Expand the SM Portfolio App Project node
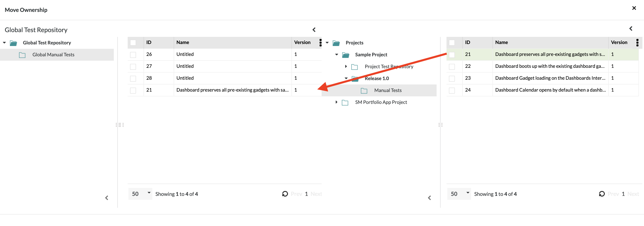The width and height of the screenshot is (644, 226). tap(336, 102)
